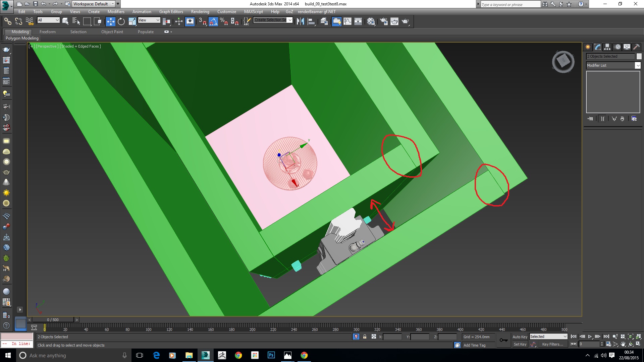Click Select by Name icon
The height and width of the screenshot is (362, 644).
click(76, 21)
